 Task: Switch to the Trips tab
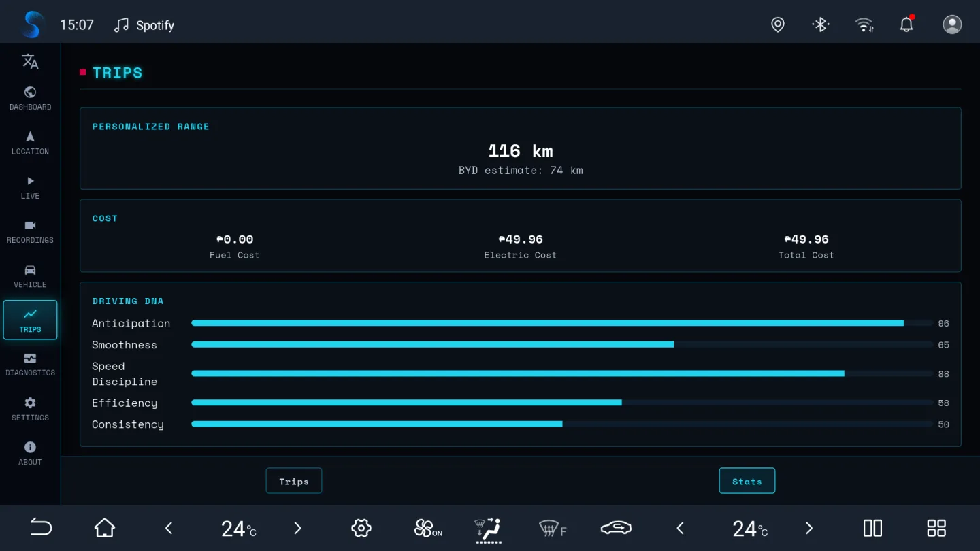[294, 481]
